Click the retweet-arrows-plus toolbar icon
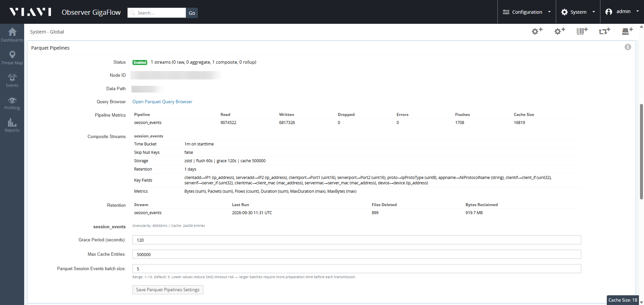644x305 pixels. (x=604, y=31)
